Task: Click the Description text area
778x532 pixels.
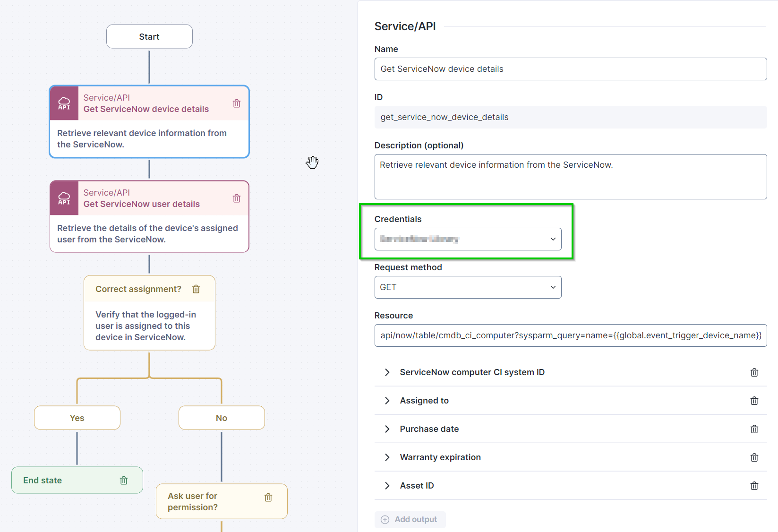Action: pyautogui.click(x=571, y=177)
